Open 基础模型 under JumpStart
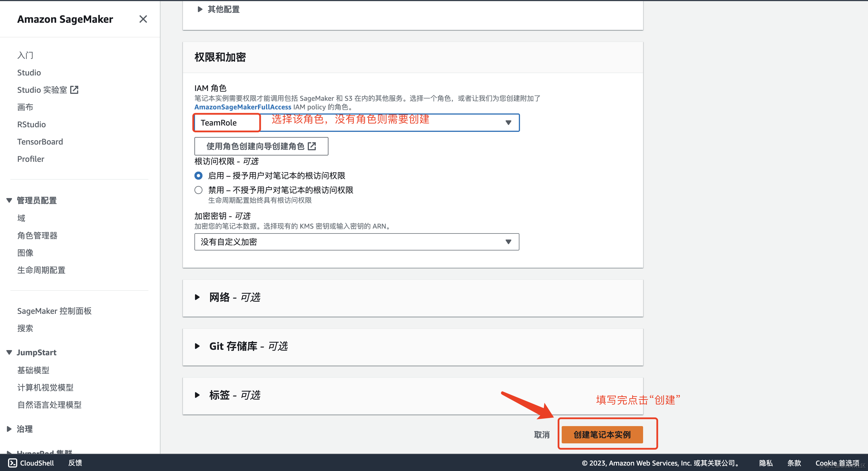The width and height of the screenshot is (868, 471). (x=33, y=371)
